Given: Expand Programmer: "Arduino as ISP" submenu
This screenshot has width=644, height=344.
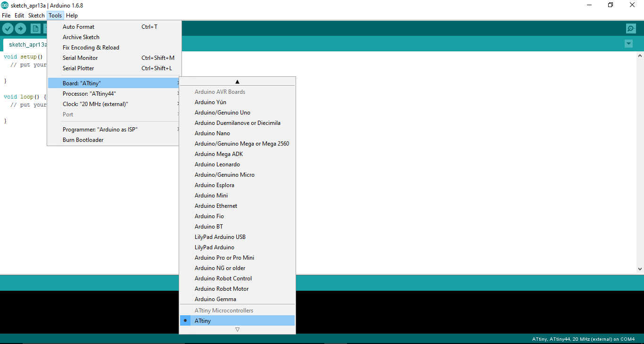Looking at the screenshot, I should (x=114, y=130).
